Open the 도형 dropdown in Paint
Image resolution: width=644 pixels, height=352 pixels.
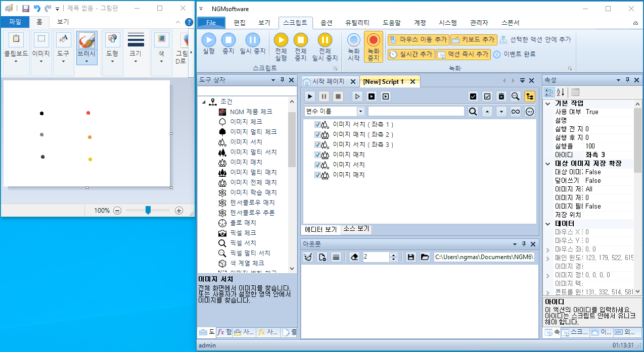point(112,62)
